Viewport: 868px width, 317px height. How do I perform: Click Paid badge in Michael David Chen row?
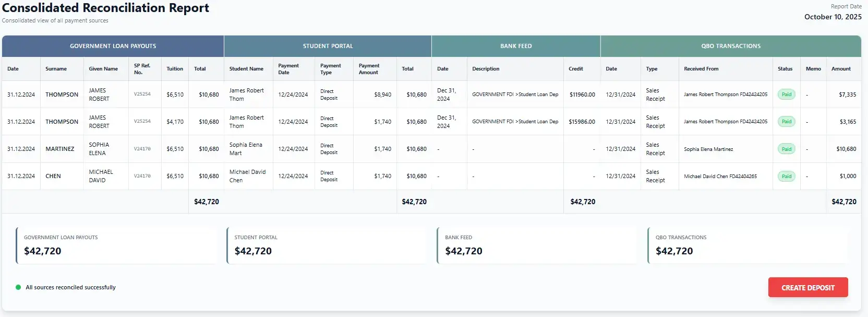pyautogui.click(x=786, y=176)
